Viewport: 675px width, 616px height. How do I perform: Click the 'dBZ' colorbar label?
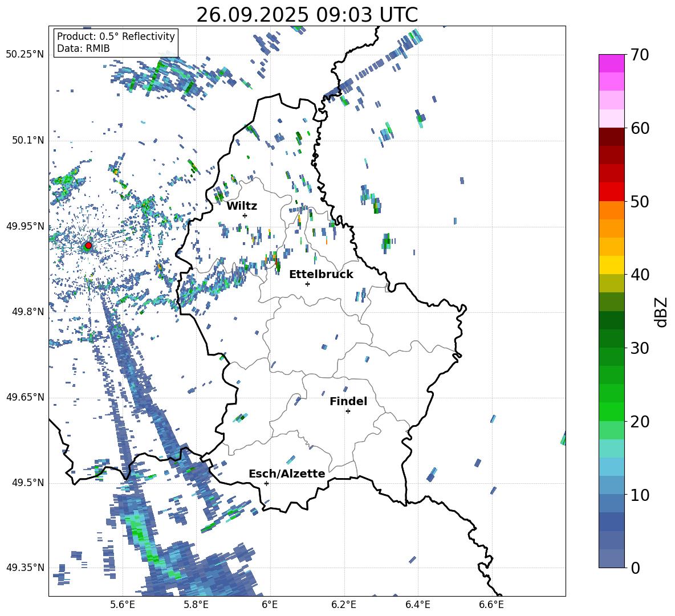[x=661, y=312]
